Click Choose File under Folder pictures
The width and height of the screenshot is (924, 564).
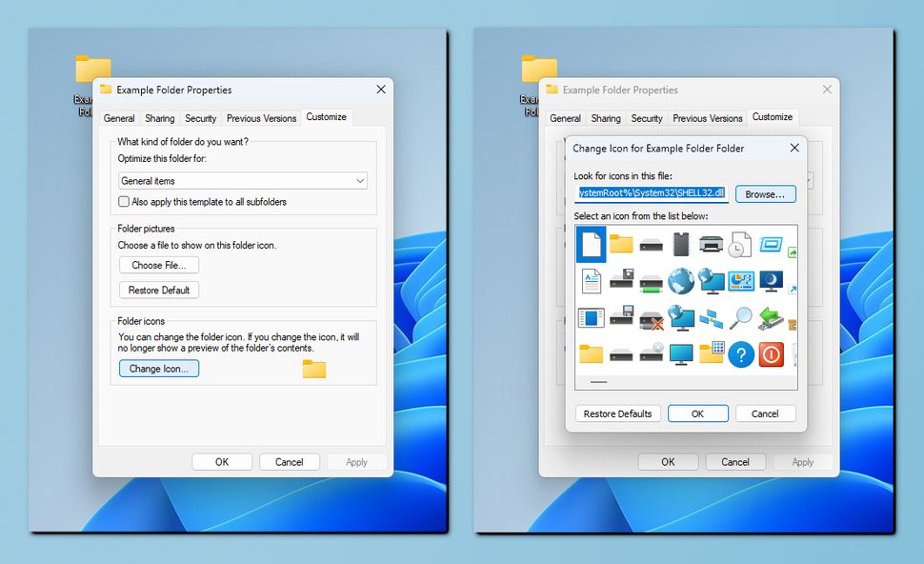pos(158,265)
